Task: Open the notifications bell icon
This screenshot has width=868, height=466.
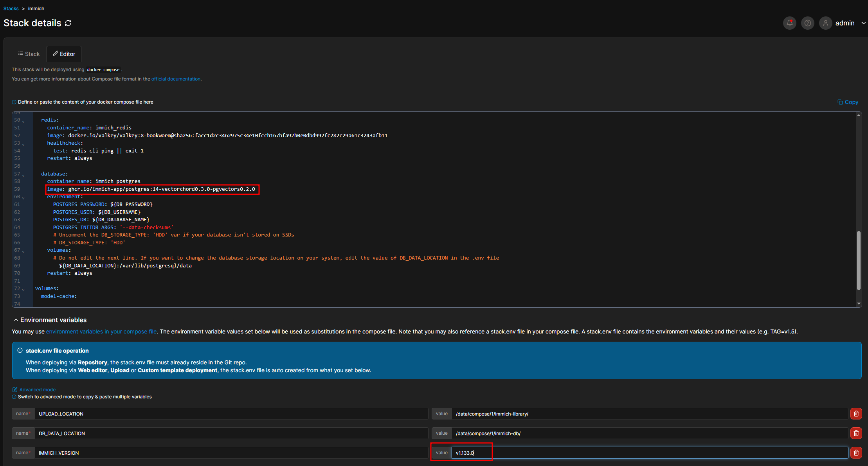Action: pos(789,23)
